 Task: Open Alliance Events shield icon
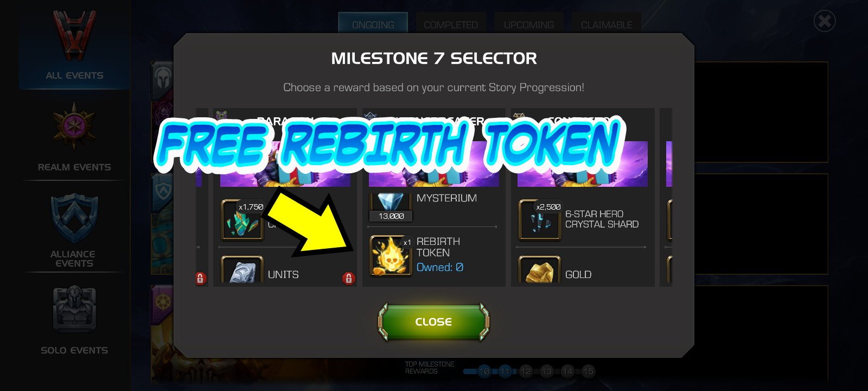point(74,219)
